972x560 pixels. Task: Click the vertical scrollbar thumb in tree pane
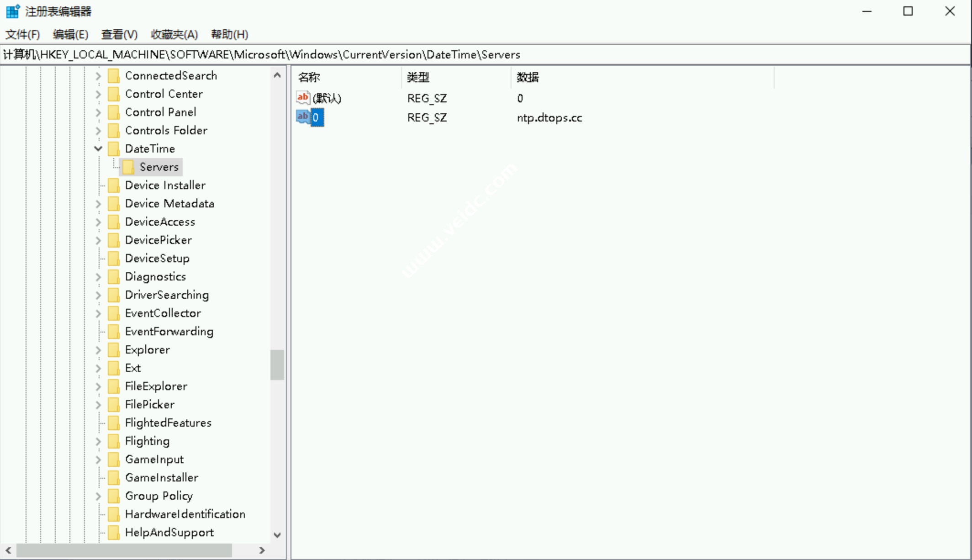pyautogui.click(x=277, y=365)
